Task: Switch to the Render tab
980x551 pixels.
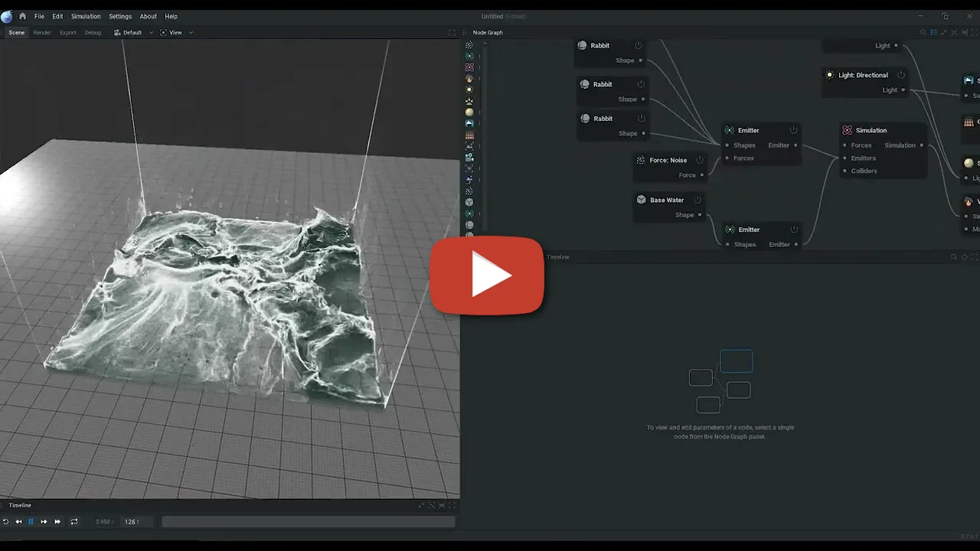Action: [x=42, y=33]
